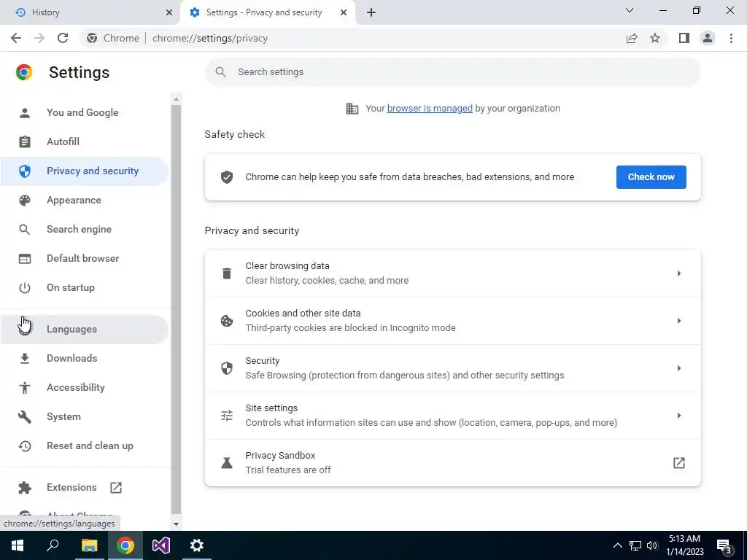Show hidden system tray icons
Viewport: 747px width, 560px height.
pos(617,545)
